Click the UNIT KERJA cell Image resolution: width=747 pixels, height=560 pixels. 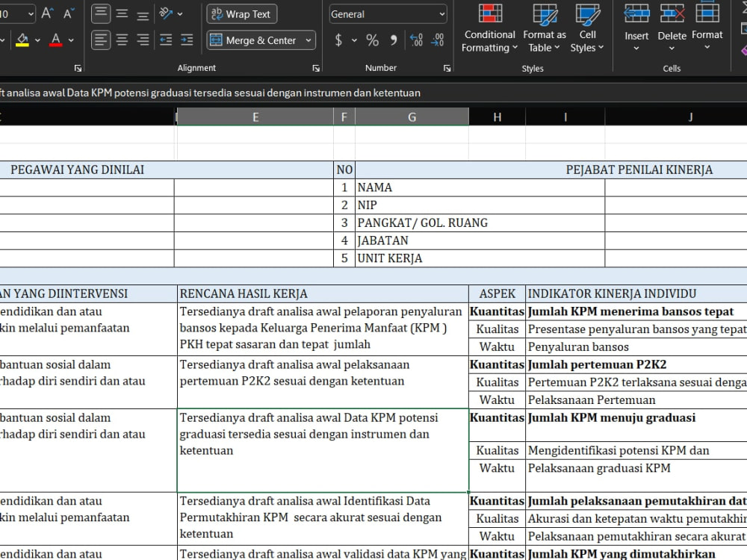click(480, 258)
